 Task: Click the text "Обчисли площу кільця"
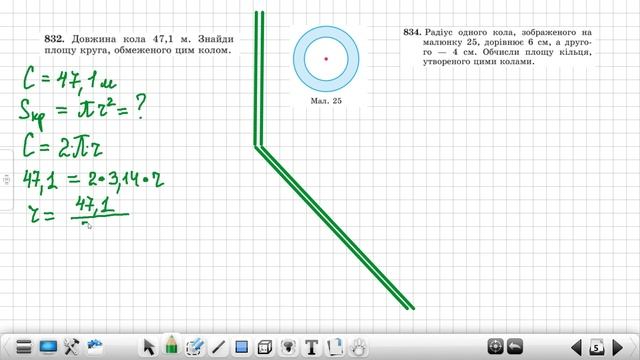(537, 52)
